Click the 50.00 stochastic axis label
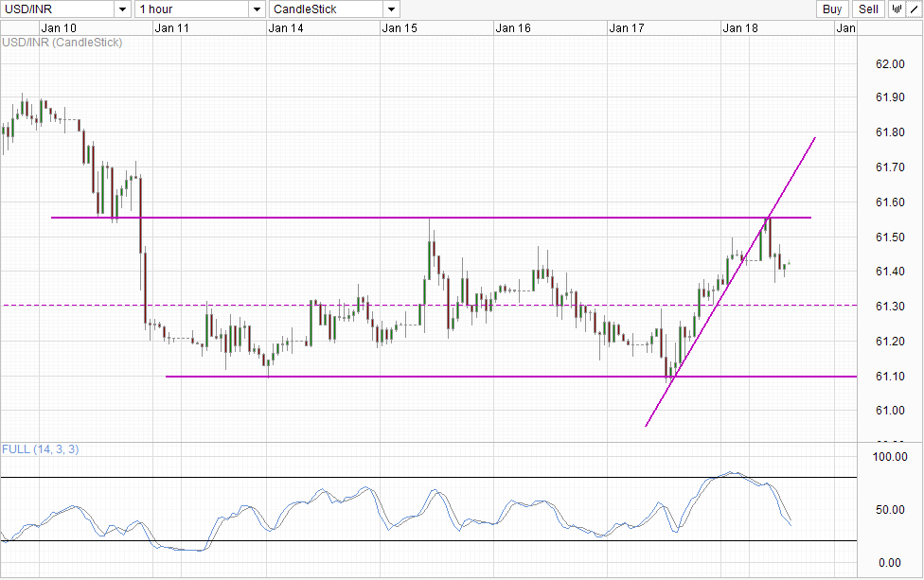 tap(890, 510)
